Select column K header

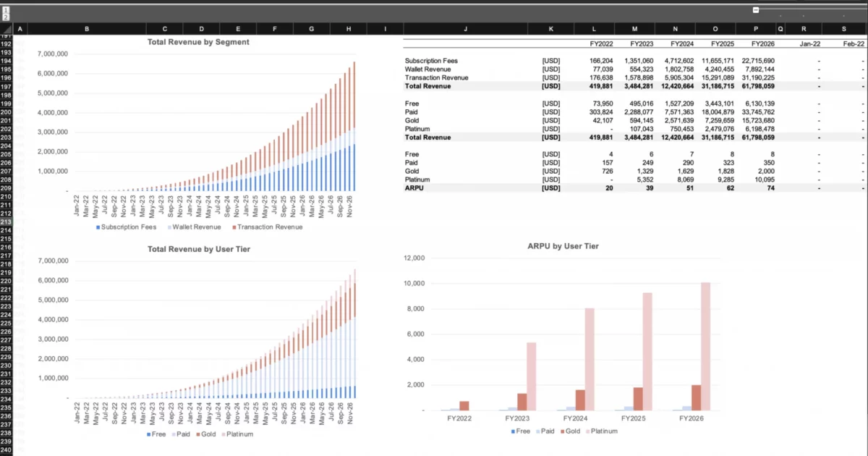click(x=550, y=28)
